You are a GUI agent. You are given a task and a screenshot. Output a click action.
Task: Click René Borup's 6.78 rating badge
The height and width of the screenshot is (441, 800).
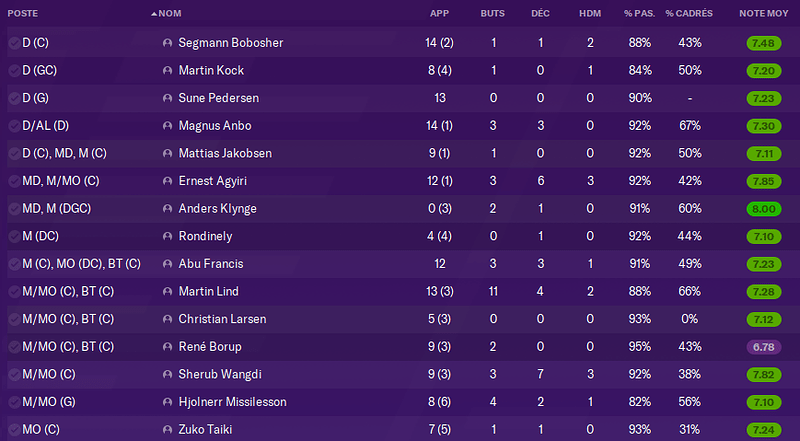[x=764, y=347]
